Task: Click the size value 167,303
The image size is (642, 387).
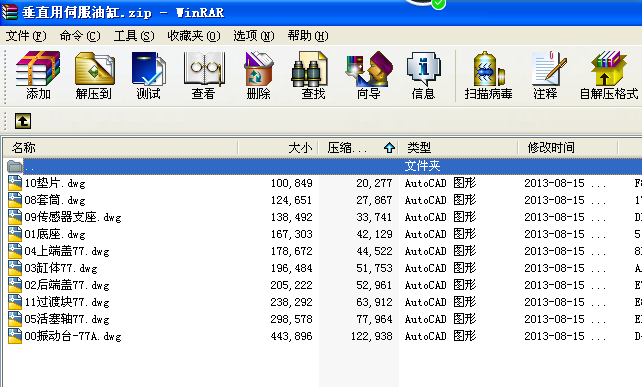Action: [292, 234]
